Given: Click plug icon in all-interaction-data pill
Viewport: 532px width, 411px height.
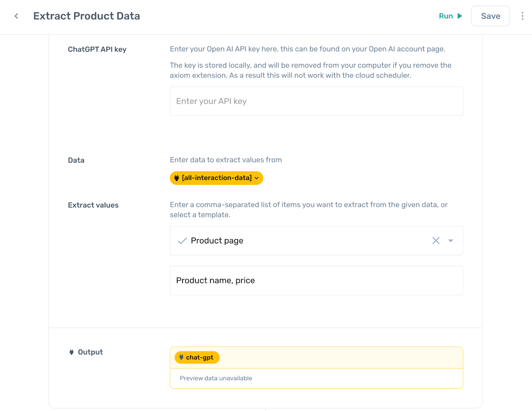Looking at the screenshot, I should (177, 178).
